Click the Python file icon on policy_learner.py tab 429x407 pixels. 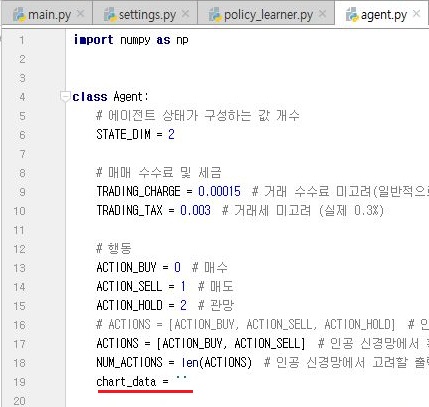(215, 15)
